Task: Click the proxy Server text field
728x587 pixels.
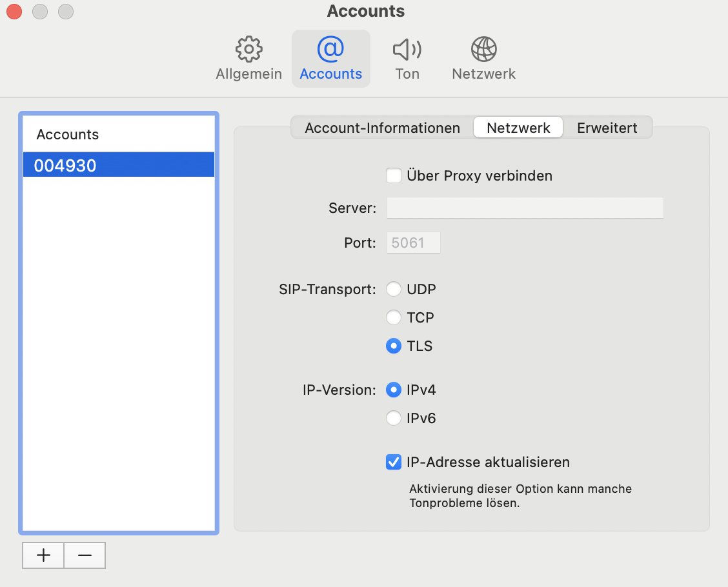Action: tap(525, 208)
